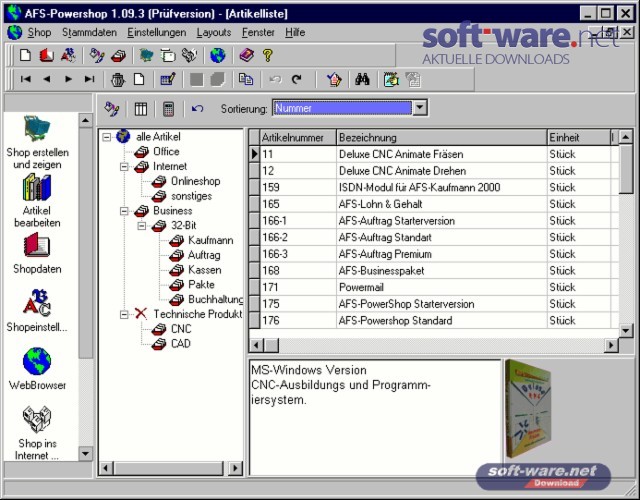Click the blank page new document icon
Image resolution: width=640 pixels, height=500 pixels.
(x=25, y=55)
